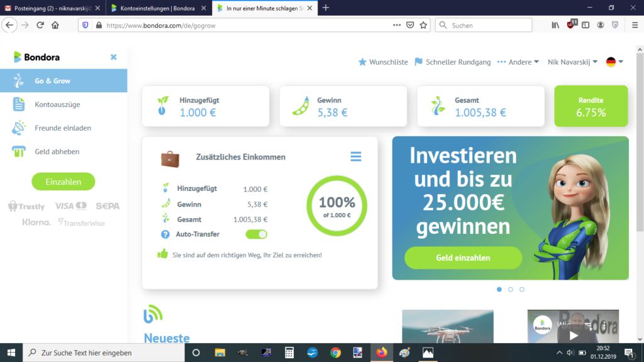
Task: Expand the Andere dropdown menu
Action: (518, 62)
